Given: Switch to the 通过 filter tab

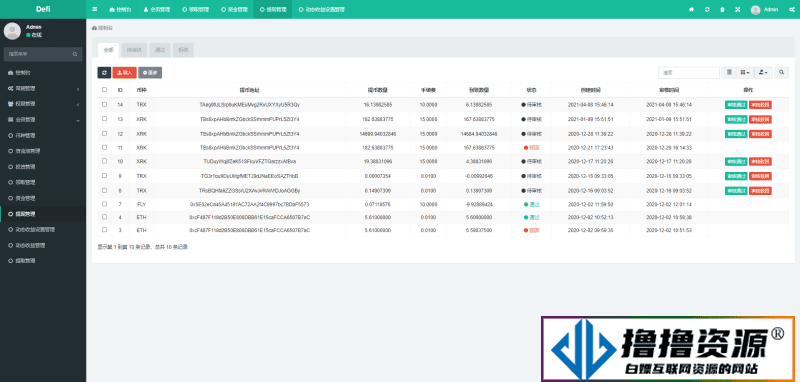Looking at the screenshot, I should 160,50.
